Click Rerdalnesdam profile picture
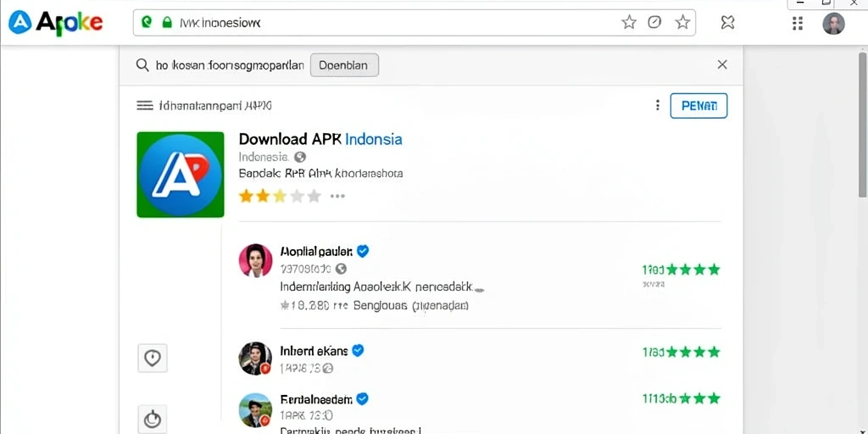The width and height of the screenshot is (868, 434). [x=255, y=409]
